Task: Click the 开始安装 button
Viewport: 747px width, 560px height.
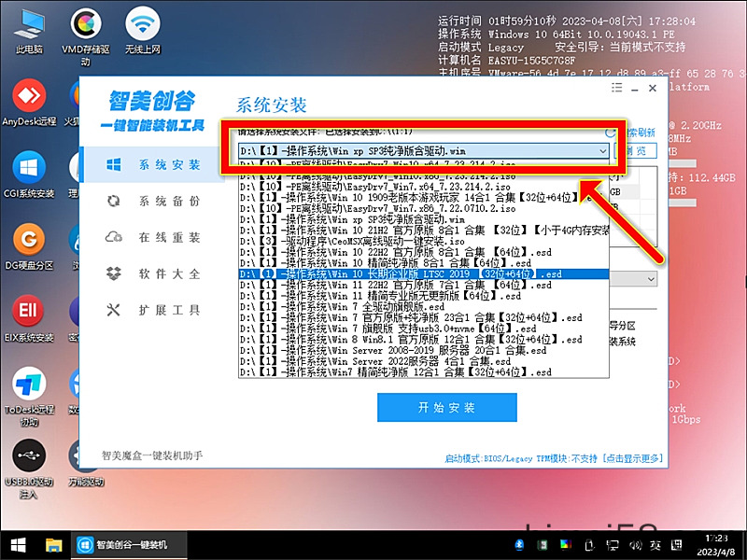Action: (447, 408)
